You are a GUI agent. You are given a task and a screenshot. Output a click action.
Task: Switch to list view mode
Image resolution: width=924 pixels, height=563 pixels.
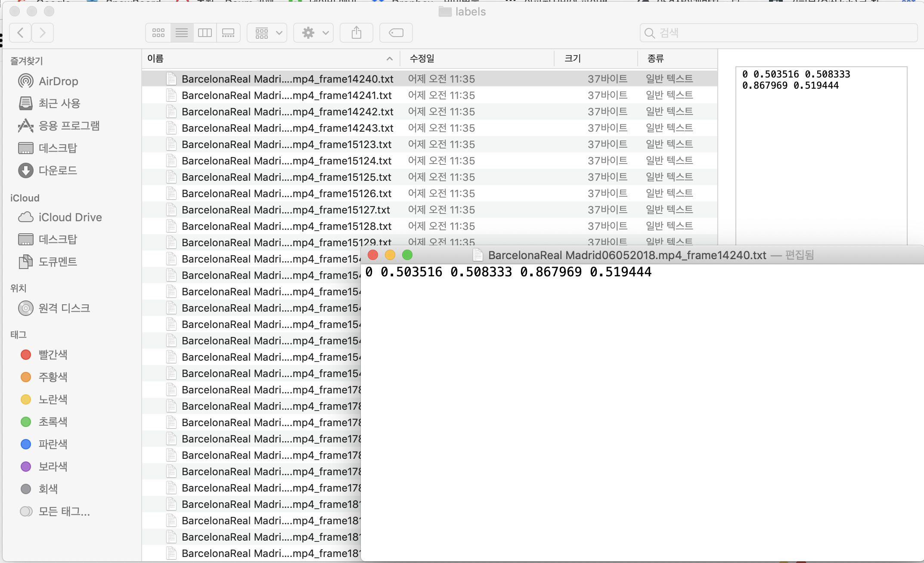click(182, 33)
